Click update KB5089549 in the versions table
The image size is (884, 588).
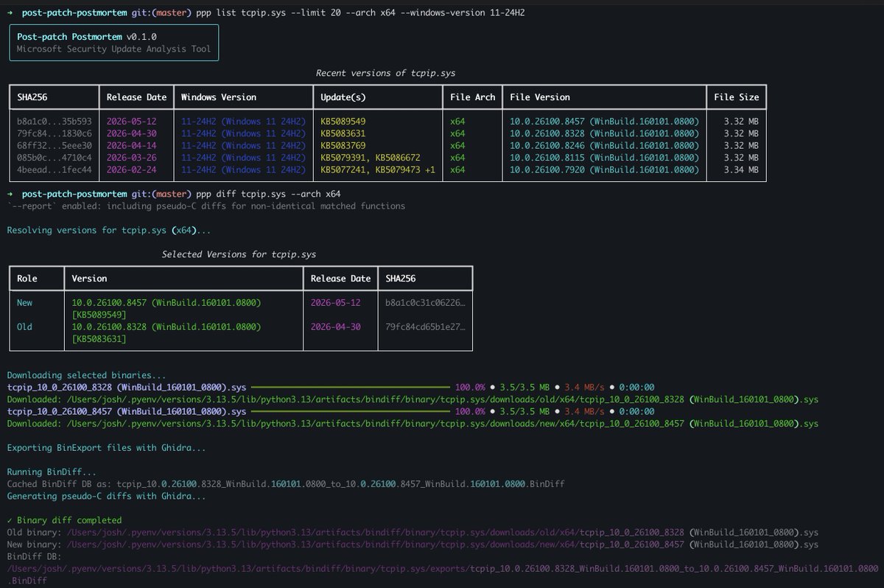343,121
